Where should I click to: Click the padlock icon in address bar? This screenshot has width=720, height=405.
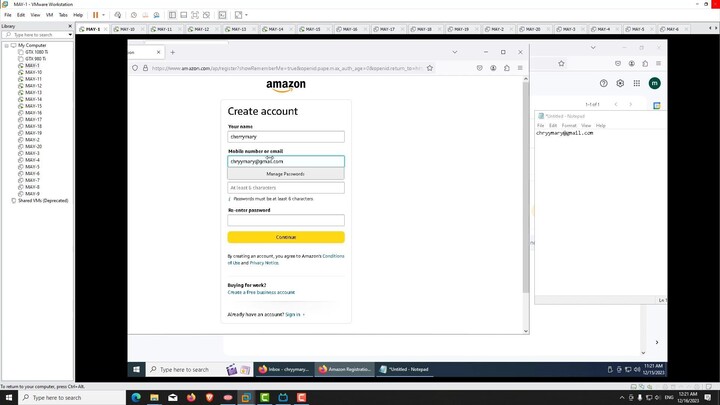point(145,68)
